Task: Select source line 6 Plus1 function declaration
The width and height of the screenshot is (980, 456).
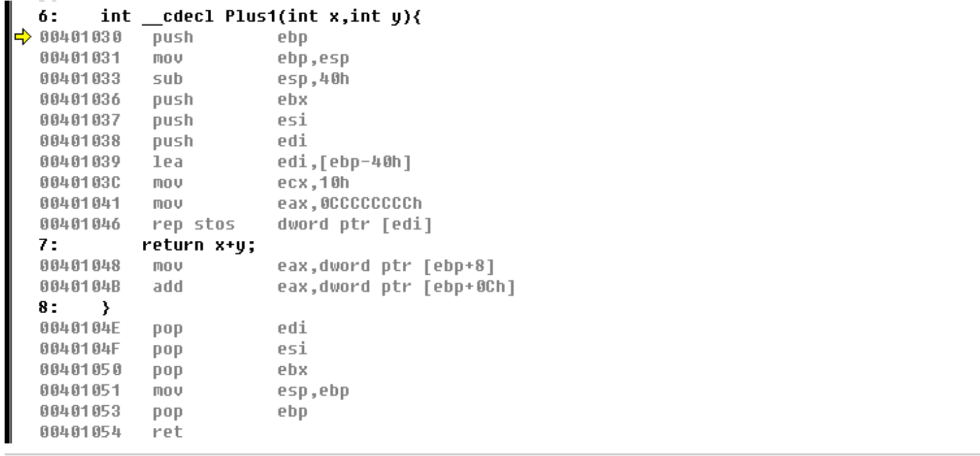Action: 230,17
